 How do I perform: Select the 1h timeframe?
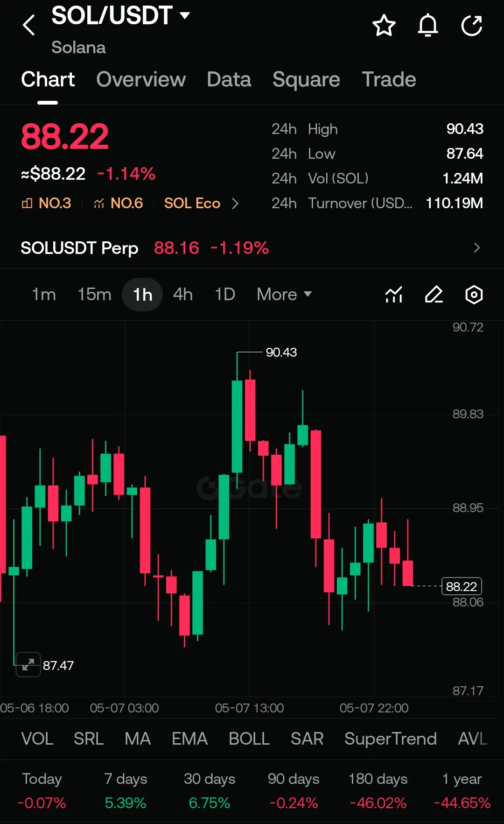coord(142,295)
